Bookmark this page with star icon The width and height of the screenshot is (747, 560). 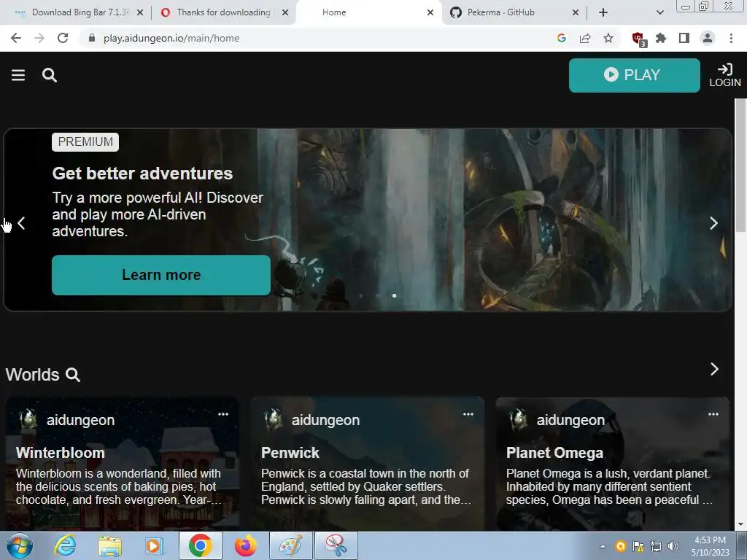[608, 38]
